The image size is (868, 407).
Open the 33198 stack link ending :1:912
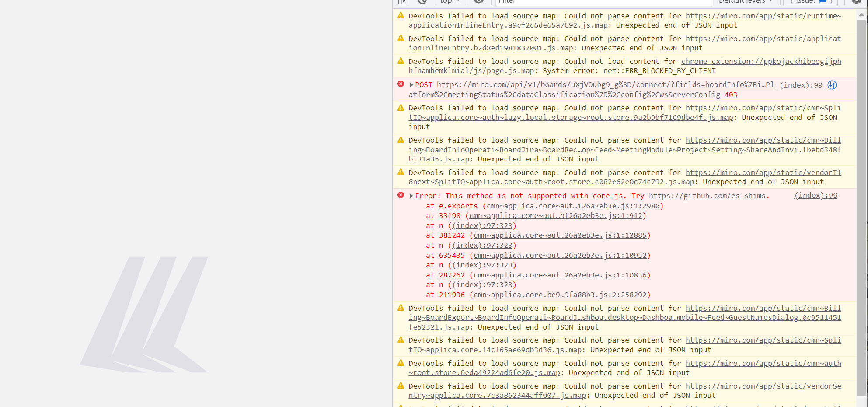(x=556, y=216)
